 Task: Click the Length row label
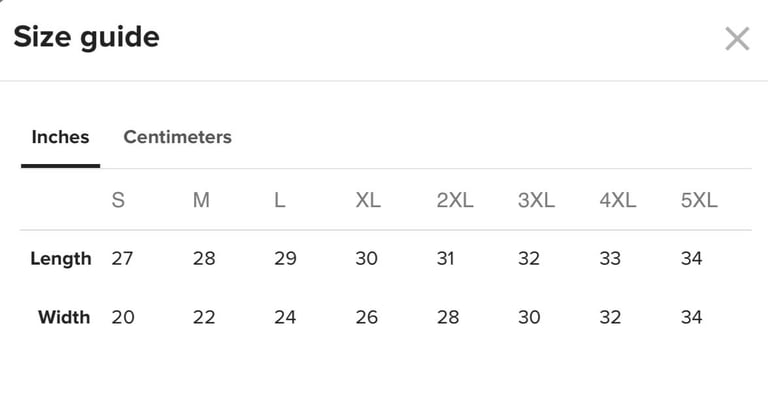(x=61, y=259)
